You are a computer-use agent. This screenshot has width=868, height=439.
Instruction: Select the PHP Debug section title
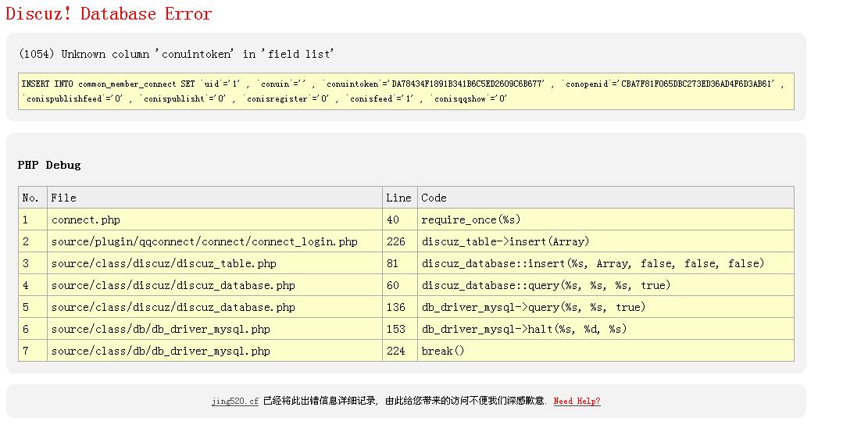[x=49, y=165]
